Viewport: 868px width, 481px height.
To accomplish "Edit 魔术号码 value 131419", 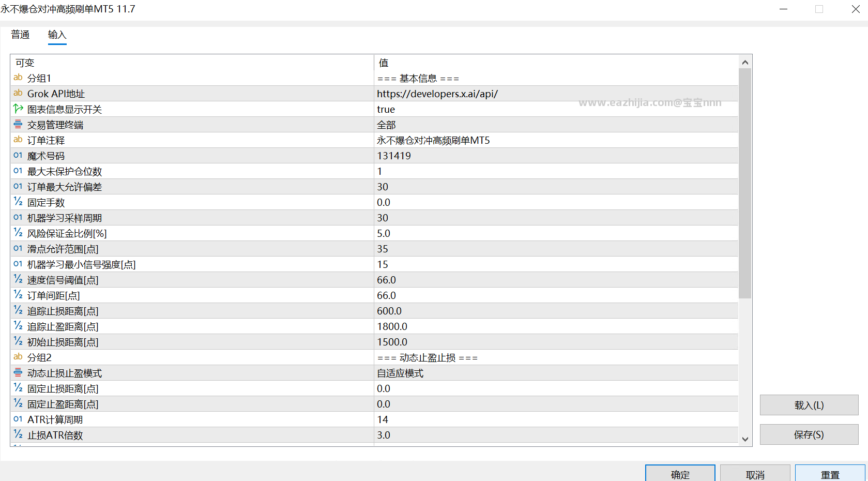I will click(x=556, y=156).
